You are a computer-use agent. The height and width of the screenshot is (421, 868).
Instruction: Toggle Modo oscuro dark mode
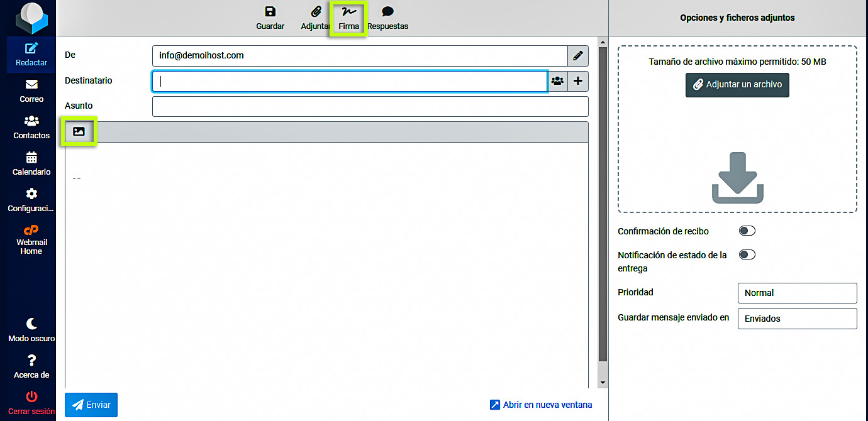coord(31,330)
